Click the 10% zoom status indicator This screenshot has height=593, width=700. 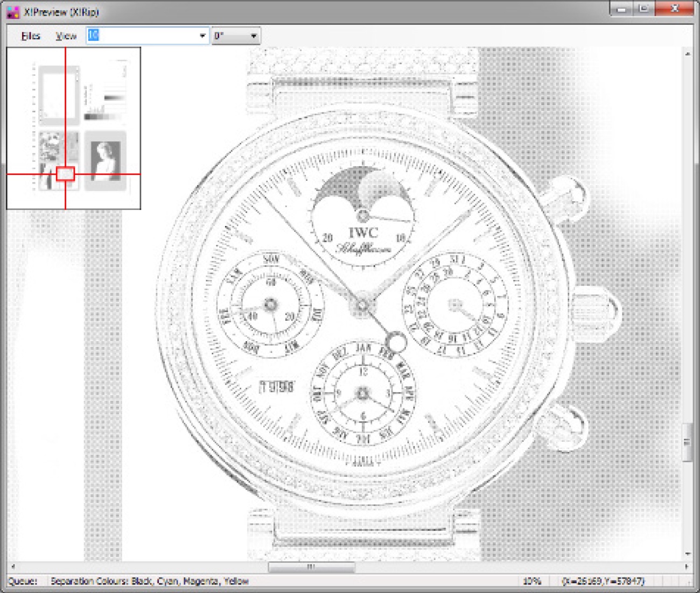[531, 581]
